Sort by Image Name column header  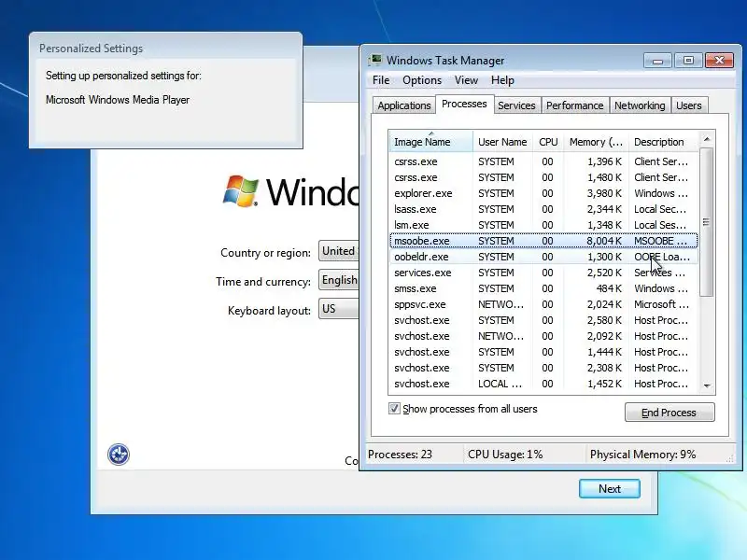tap(430, 142)
